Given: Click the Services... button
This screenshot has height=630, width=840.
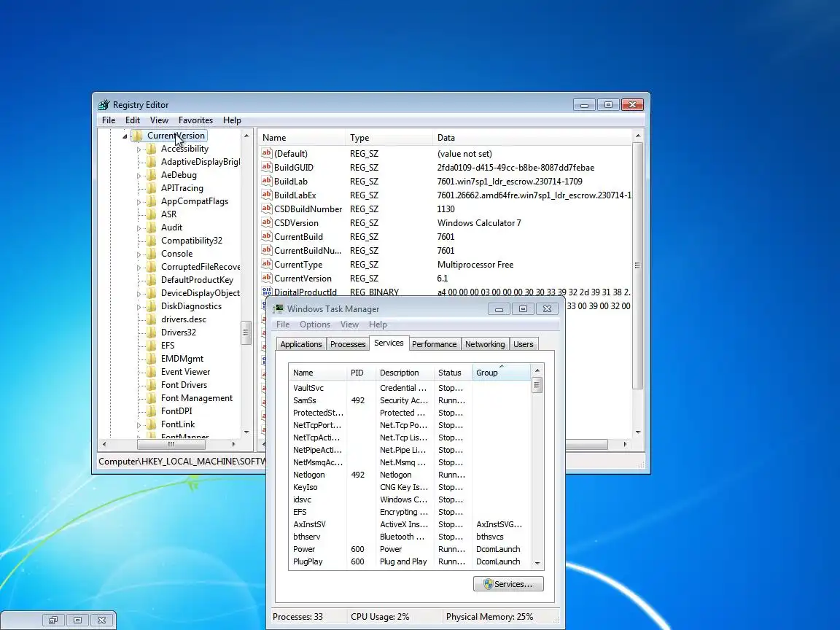Looking at the screenshot, I should (x=508, y=584).
